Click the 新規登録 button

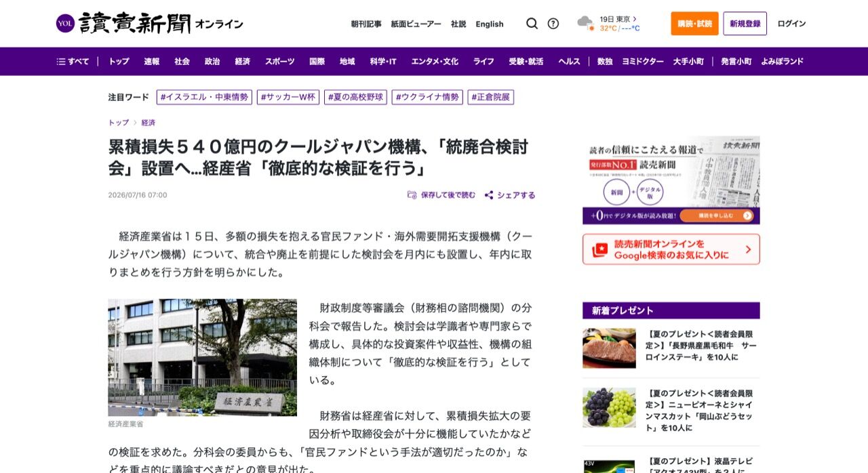tap(745, 24)
